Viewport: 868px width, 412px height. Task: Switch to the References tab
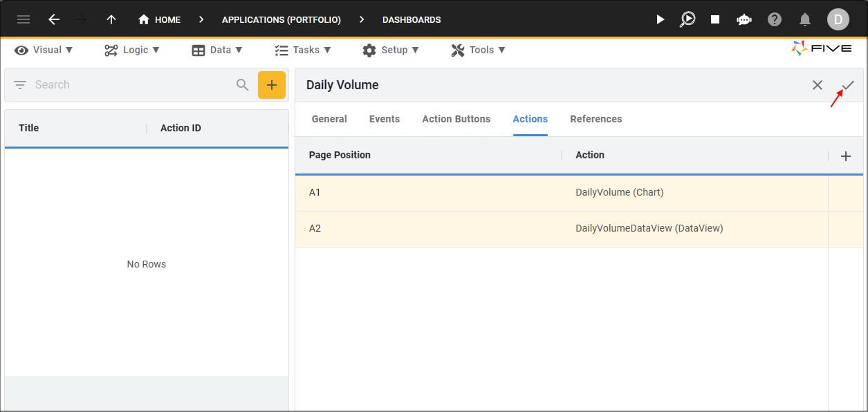(596, 119)
